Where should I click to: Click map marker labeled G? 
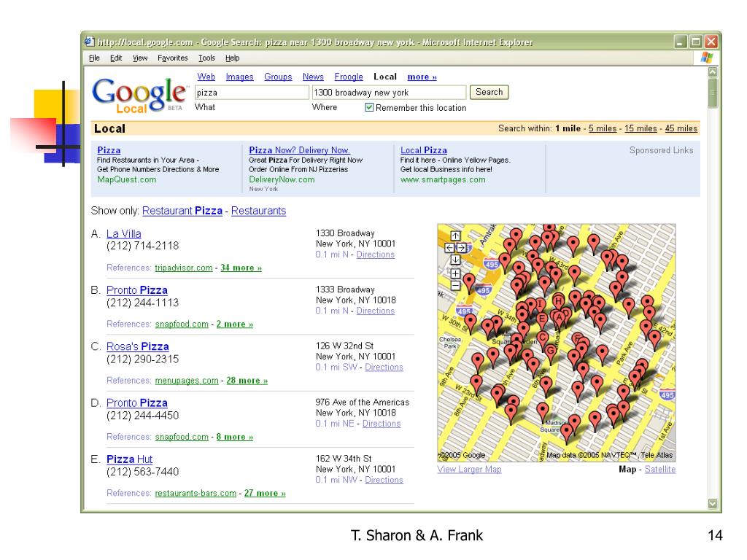coord(551,351)
